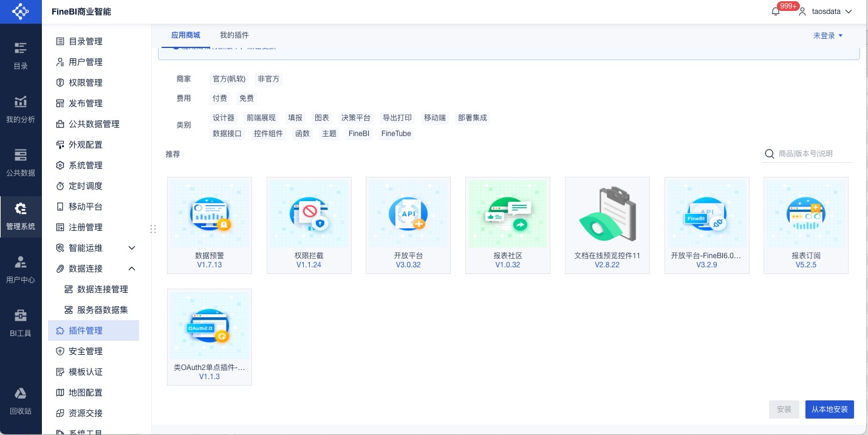Open 回收站 in the left navigation bar
The width and height of the screenshot is (868, 435).
tap(21, 400)
